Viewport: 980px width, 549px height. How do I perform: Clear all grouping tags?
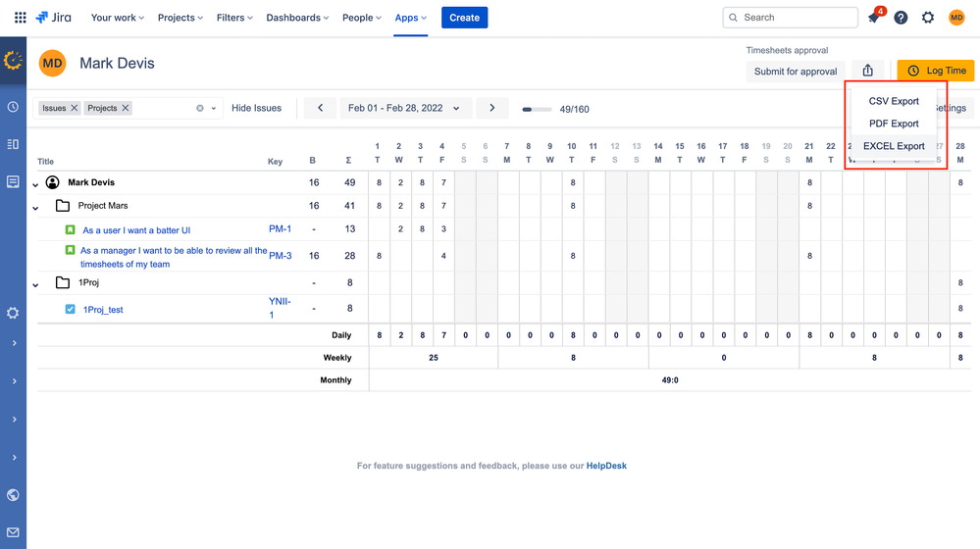(200, 108)
